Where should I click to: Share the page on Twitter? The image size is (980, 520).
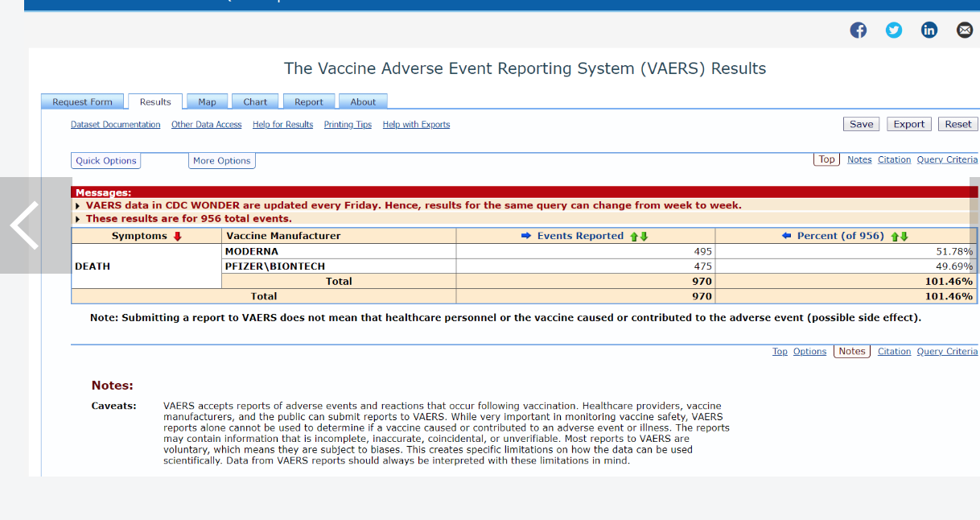[x=894, y=31]
